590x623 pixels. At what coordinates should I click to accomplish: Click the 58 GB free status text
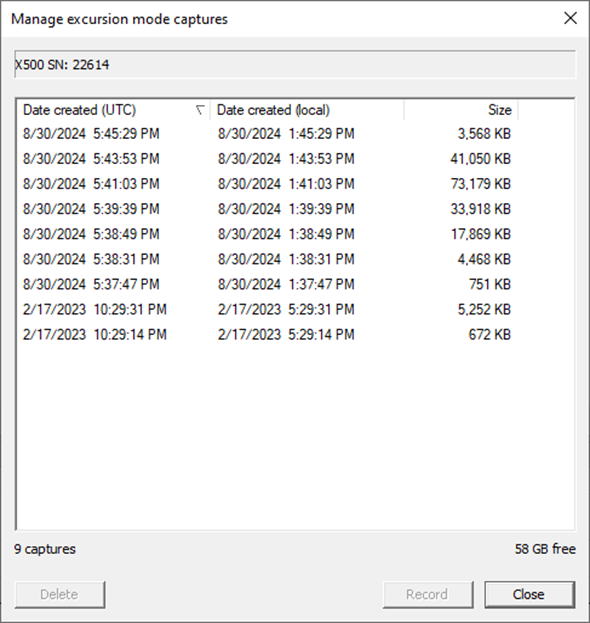click(x=545, y=549)
